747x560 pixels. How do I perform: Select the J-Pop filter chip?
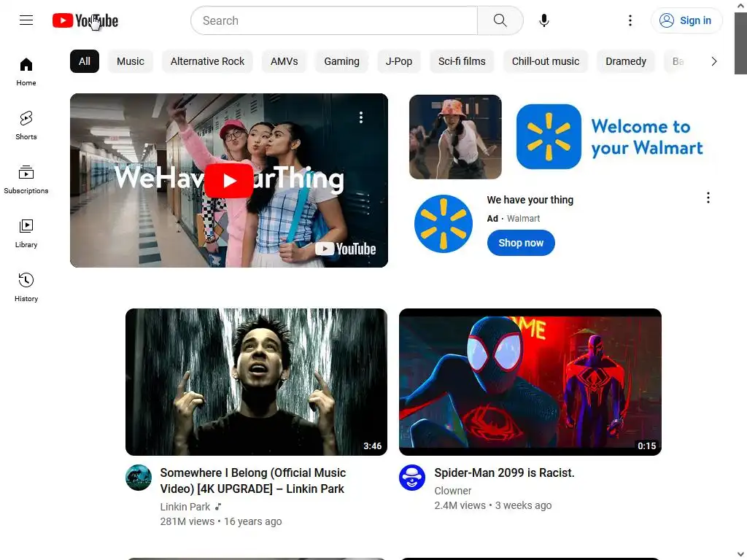pos(399,61)
